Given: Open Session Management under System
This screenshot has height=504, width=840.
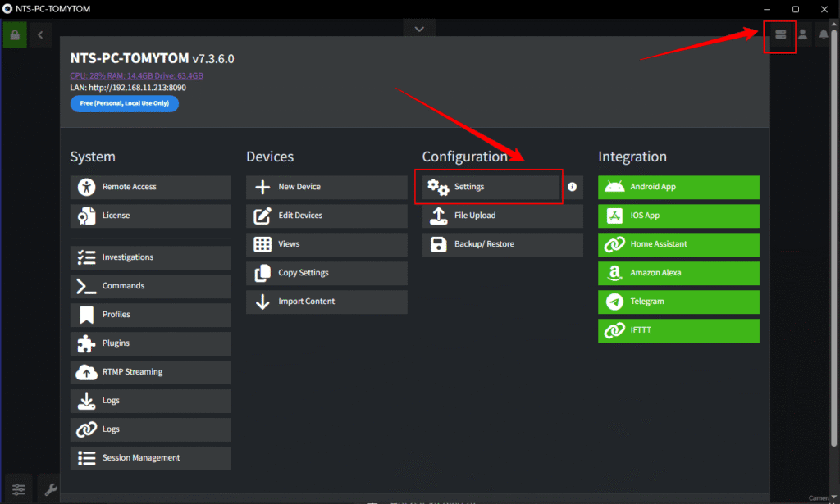Looking at the screenshot, I should pyautogui.click(x=150, y=458).
